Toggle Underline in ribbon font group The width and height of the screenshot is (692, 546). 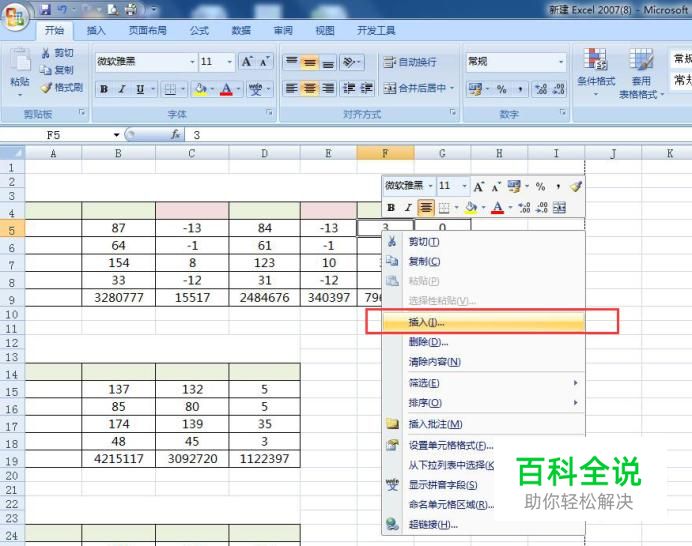140,89
